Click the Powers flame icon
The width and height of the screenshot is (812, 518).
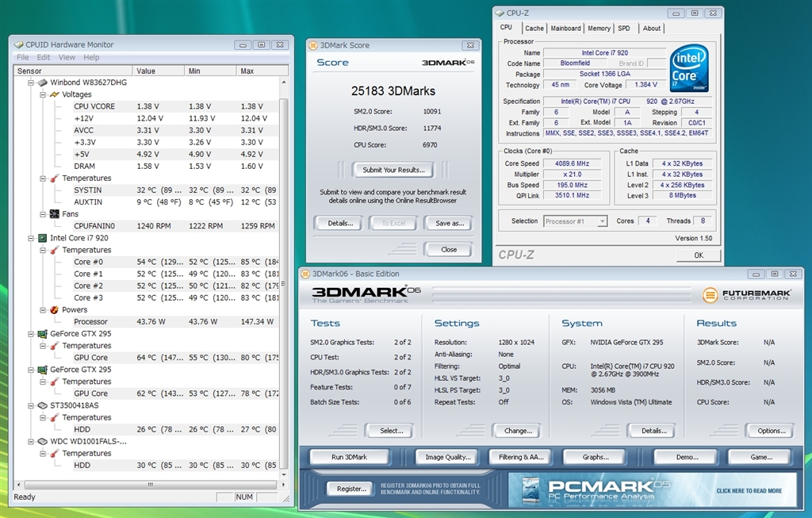[x=54, y=310]
